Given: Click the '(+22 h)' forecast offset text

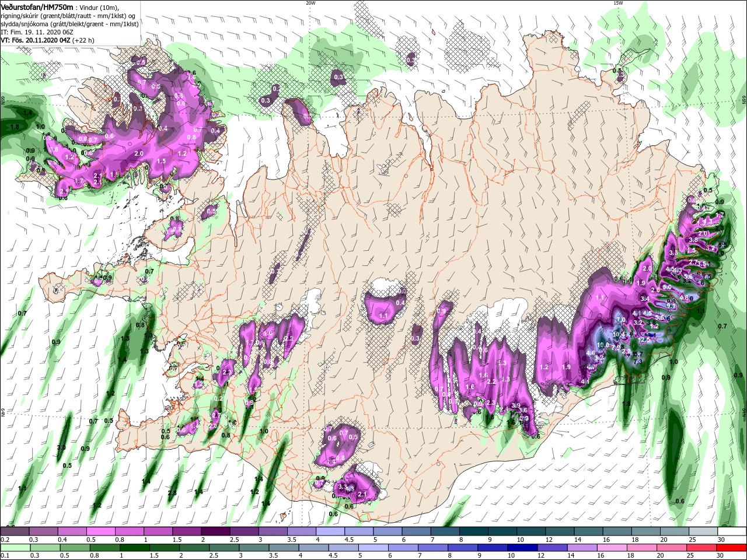Looking at the screenshot, I should (83, 40).
